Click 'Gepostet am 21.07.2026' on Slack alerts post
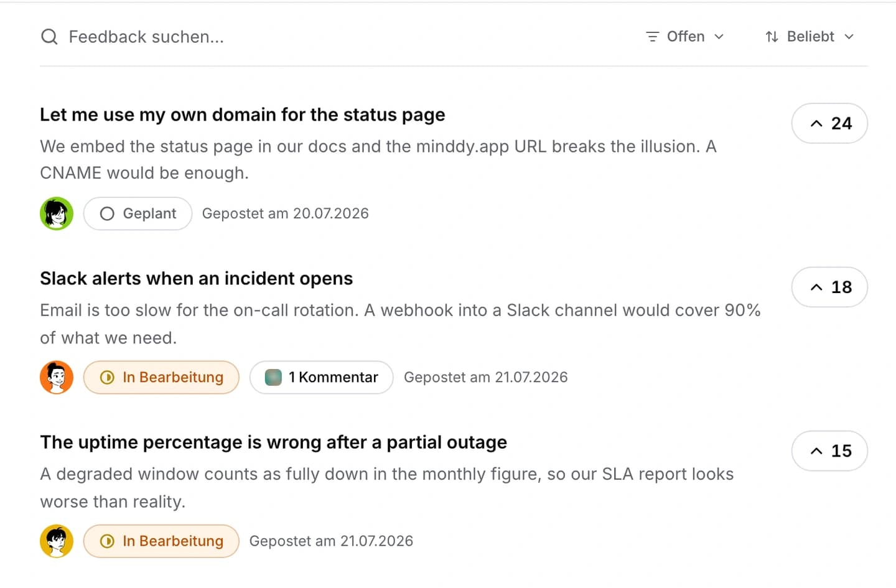The image size is (896, 588). click(x=486, y=377)
